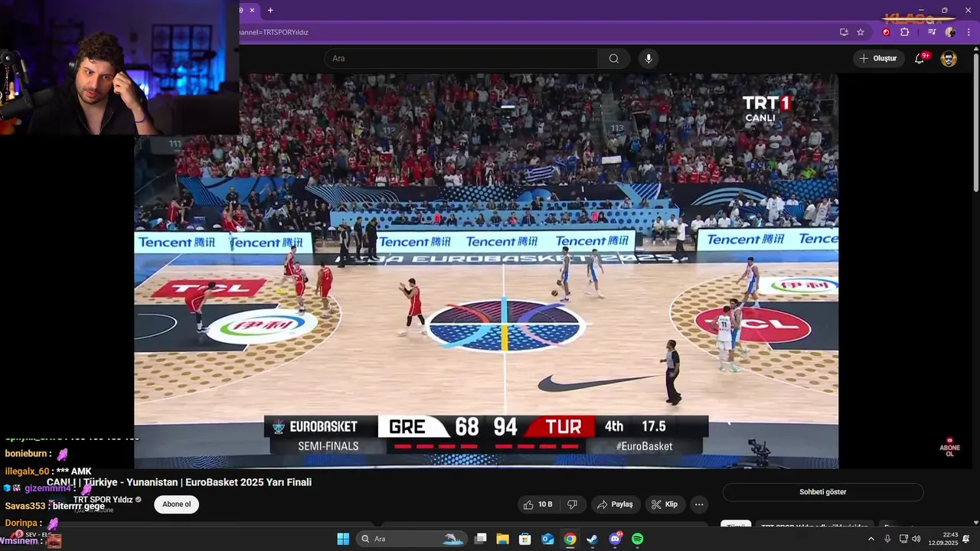The height and width of the screenshot is (551, 980).
Task: Open more actions ellipsis under video
Action: pyautogui.click(x=698, y=504)
